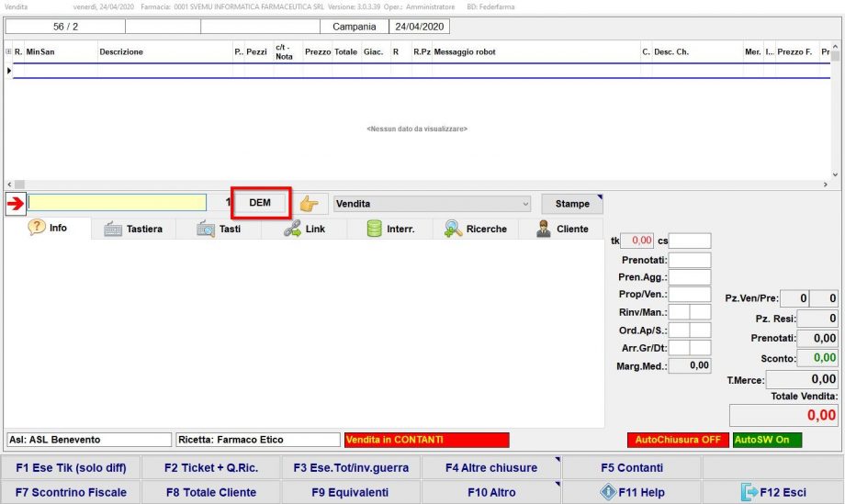Toggle the AutoChiusura OFF indicator
Viewport: 845px width, 504px height.
click(678, 440)
